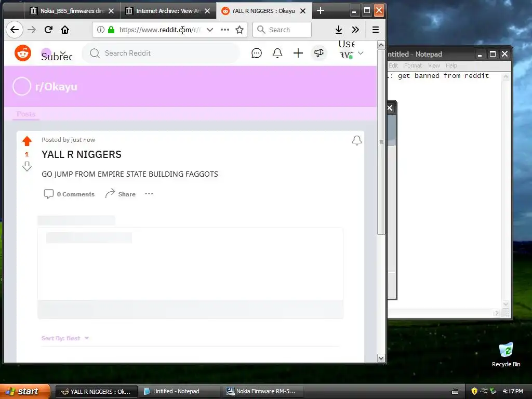Open the Firefox hamburger menu
This screenshot has height=399, width=532.
click(376, 30)
